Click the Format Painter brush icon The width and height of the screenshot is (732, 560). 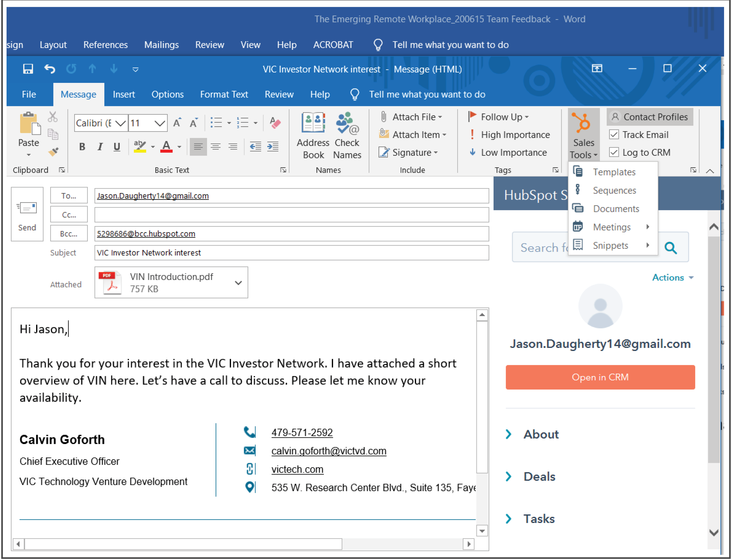pyautogui.click(x=53, y=152)
